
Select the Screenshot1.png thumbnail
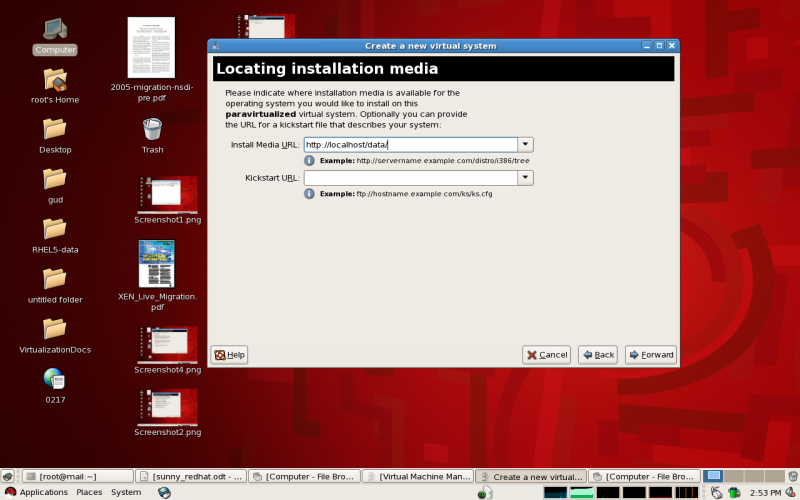click(167, 195)
